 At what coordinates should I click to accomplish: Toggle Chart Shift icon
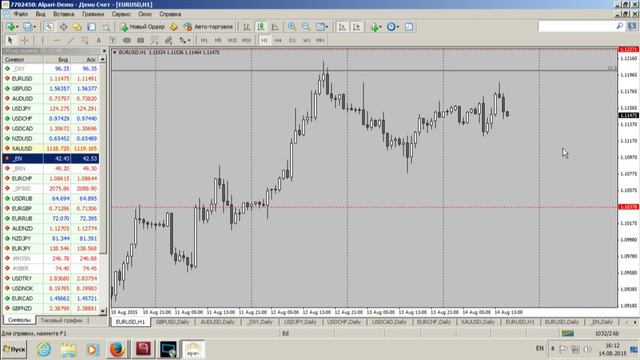point(356,27)
